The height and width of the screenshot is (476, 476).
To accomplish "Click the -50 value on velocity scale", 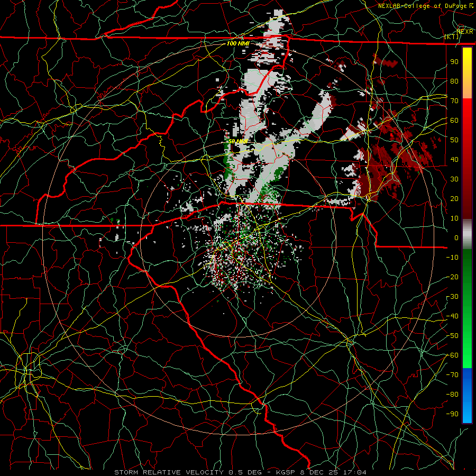I will point(452,336).
